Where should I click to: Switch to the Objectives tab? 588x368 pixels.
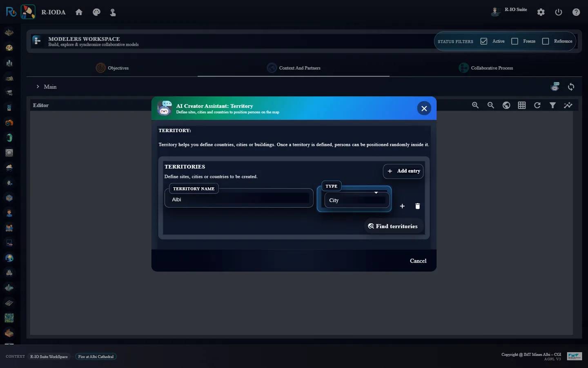tap(112, 68)
